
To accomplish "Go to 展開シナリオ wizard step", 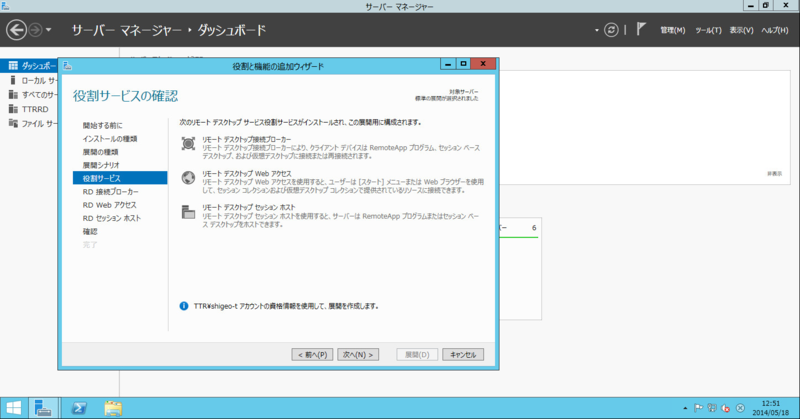I will [101, 165].
